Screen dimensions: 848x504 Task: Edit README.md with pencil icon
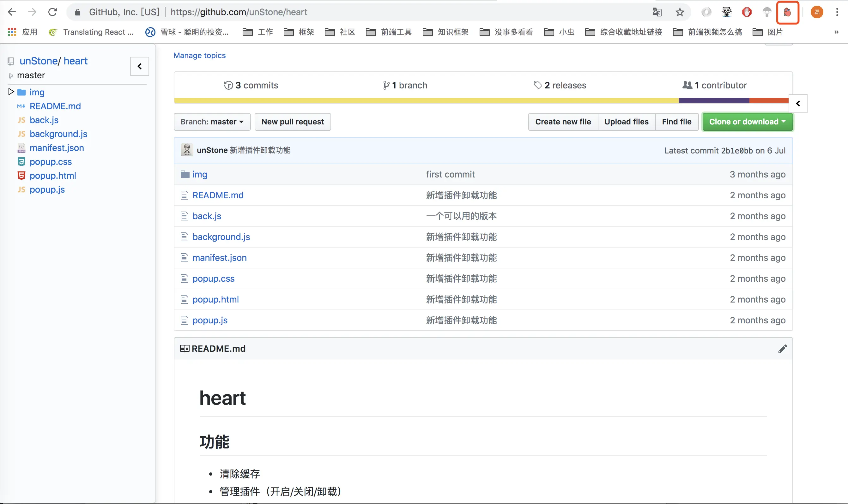pos(782,349)
